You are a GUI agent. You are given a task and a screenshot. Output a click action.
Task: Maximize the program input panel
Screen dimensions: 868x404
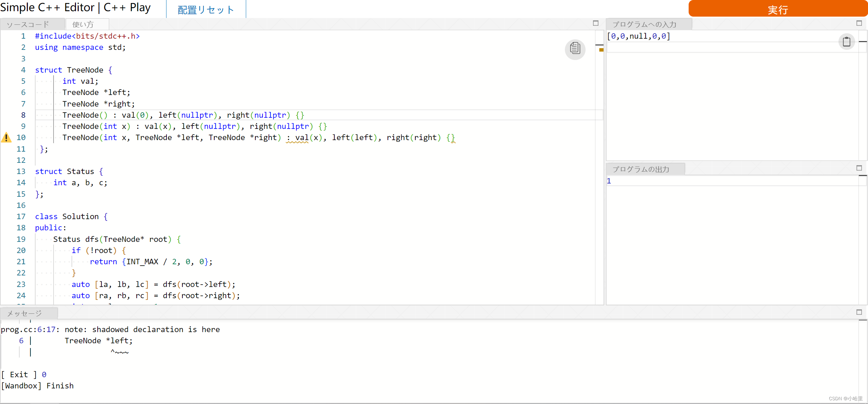[x=859, y=23]
